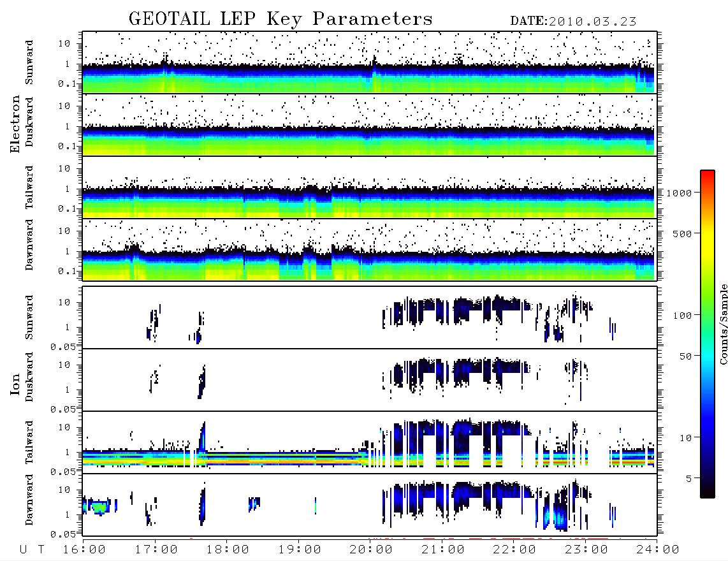
Task: Click the colorbar 5 tick label
Action: pyautogui.click(x=688, y=478)
